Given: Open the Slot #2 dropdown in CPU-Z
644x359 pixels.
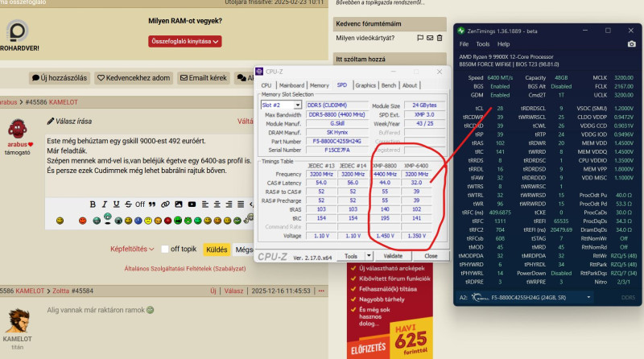Looking at the screenshot, I should 297,105.
